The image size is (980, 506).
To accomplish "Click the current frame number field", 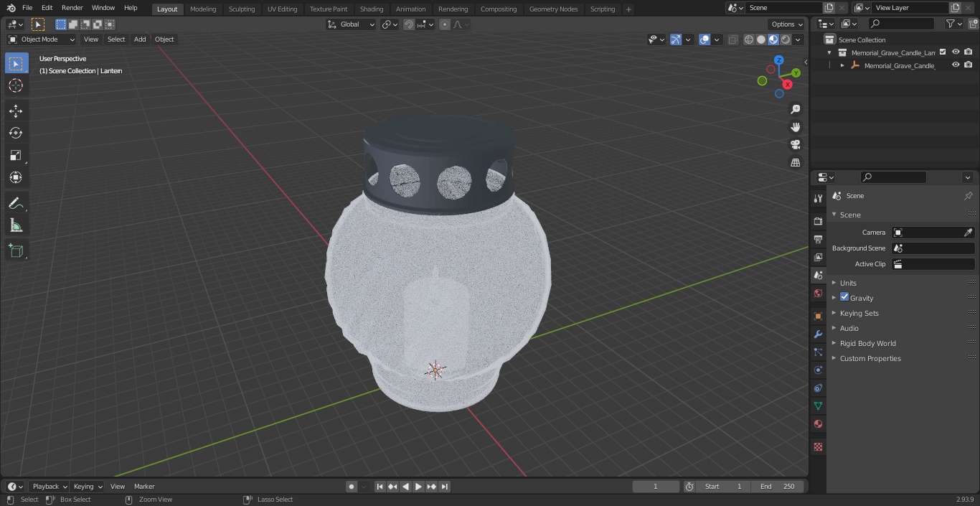I will [656, 487].
